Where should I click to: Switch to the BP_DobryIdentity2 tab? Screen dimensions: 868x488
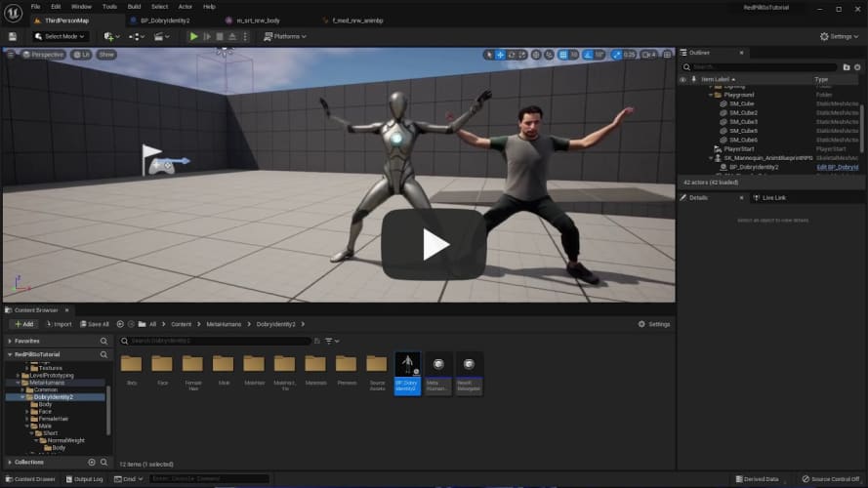pyautogui.click(x=163, y=20)
